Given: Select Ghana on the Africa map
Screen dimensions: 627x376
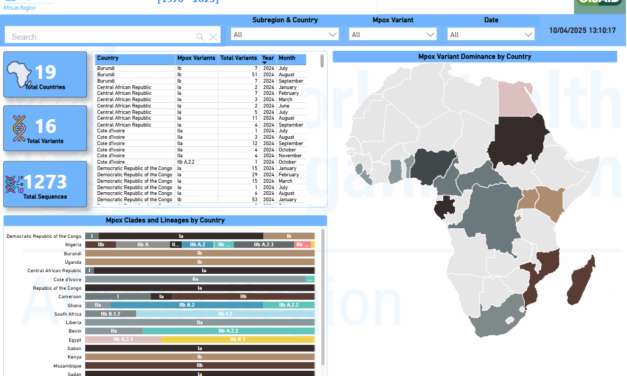Looking at the screenshot, I should coord(395,171).
